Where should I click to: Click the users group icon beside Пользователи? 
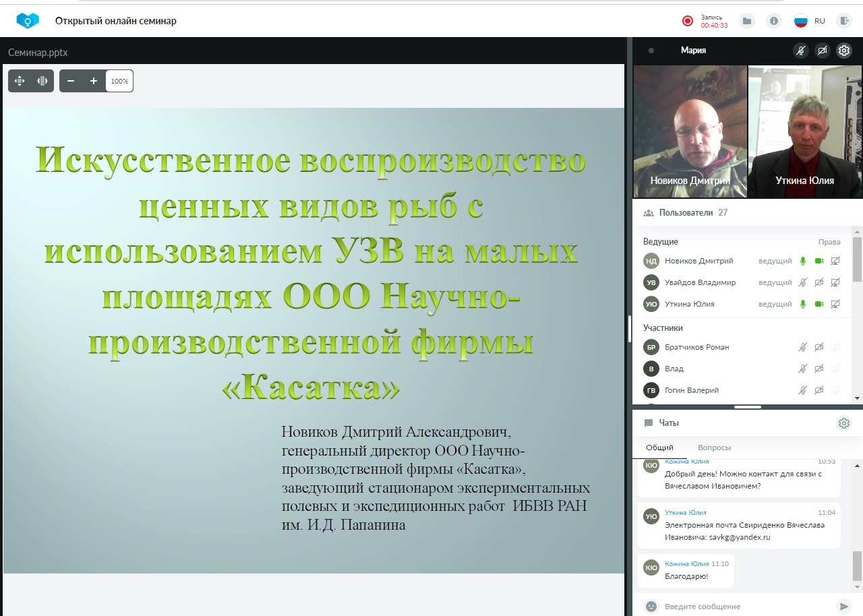coord(649,213)
